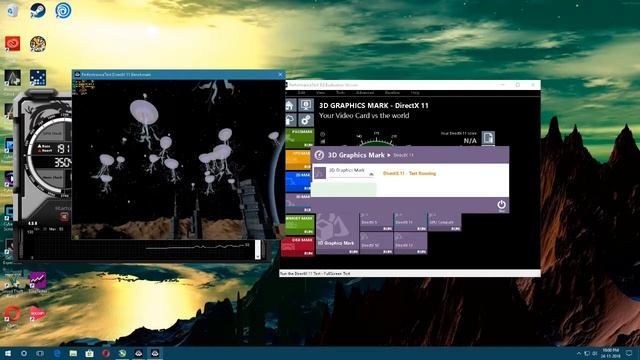The image size is (640, 360).
Task: Open the Help menu in PerformanceTest
Action: coord(415,93)
